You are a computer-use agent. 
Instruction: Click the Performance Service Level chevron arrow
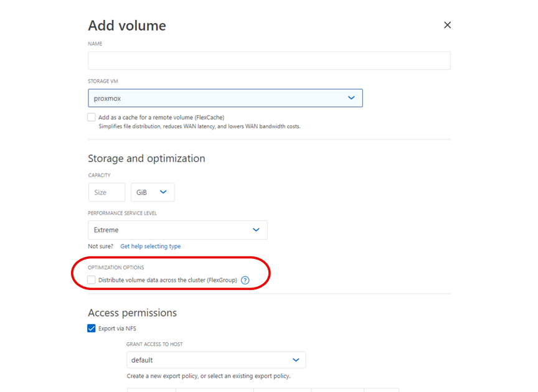256,230
